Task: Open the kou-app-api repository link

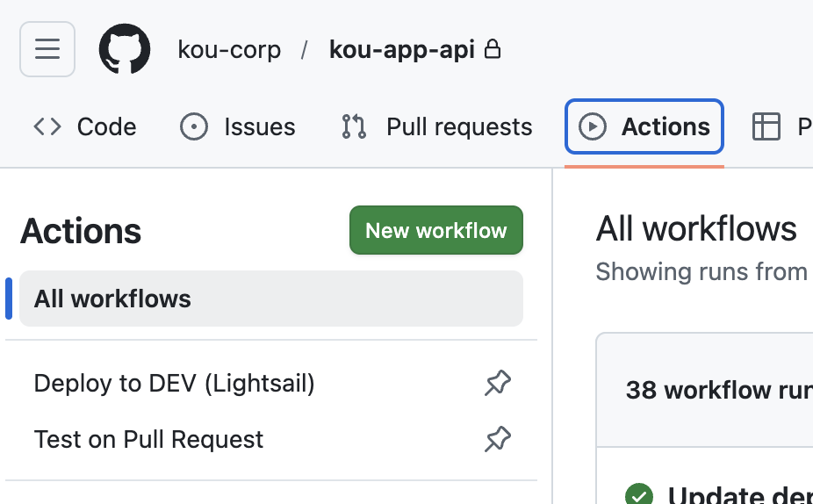Action: tap(402, 50)
